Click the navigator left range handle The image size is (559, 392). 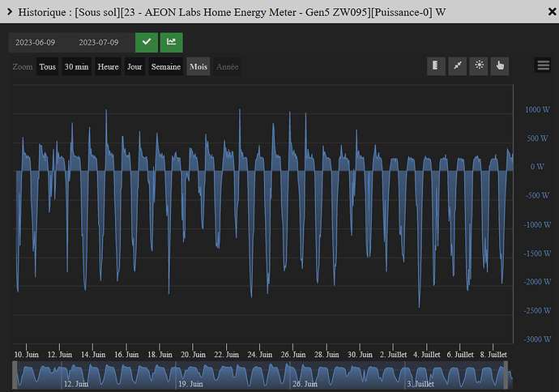[15, 377]
